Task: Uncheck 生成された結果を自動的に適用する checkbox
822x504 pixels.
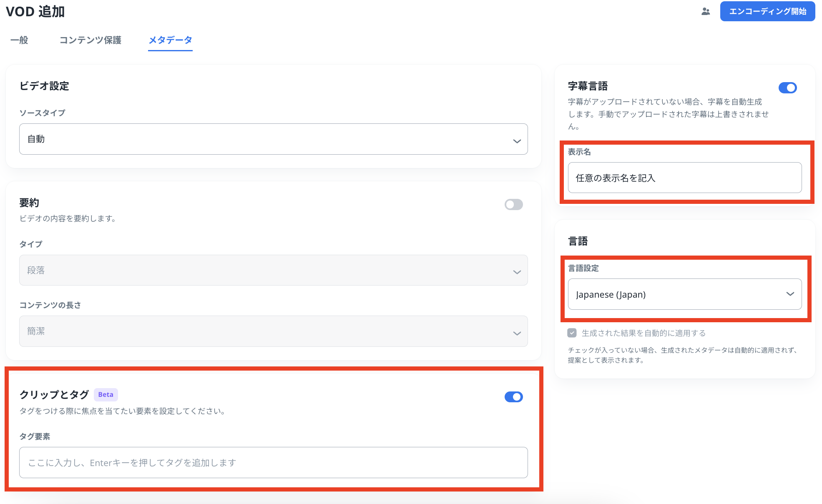Action: pyautogui.click(x=572, y=333)
